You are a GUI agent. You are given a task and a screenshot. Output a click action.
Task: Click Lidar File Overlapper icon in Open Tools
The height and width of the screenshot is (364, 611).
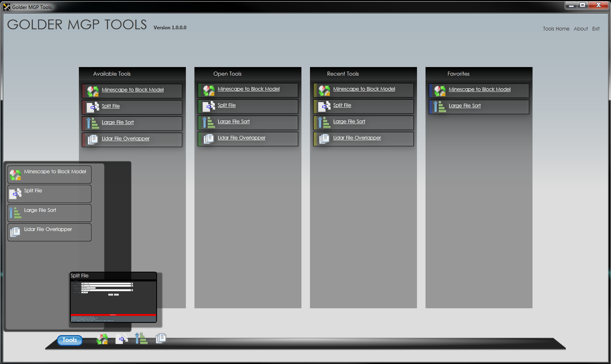tap(209, 139)
